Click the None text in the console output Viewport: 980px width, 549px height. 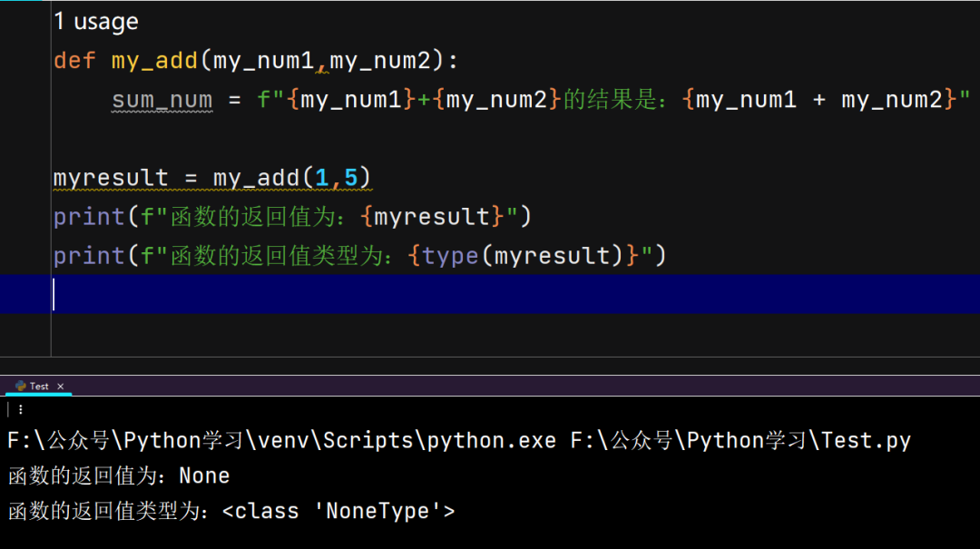tap(205, 475)
